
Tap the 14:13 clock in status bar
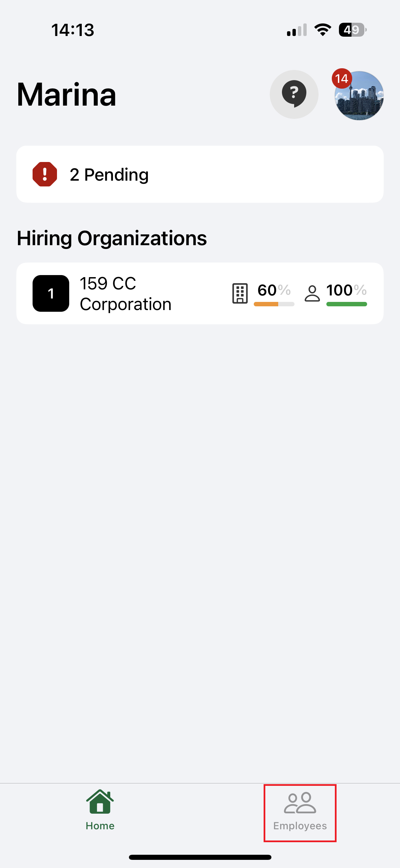pyautogui.click(x=73, y=30)
